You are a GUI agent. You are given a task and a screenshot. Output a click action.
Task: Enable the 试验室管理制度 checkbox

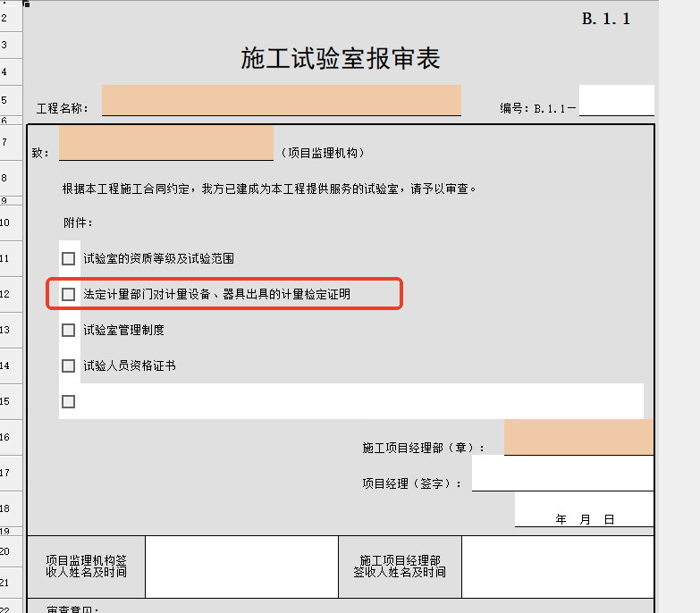click(x=69, y=330)
